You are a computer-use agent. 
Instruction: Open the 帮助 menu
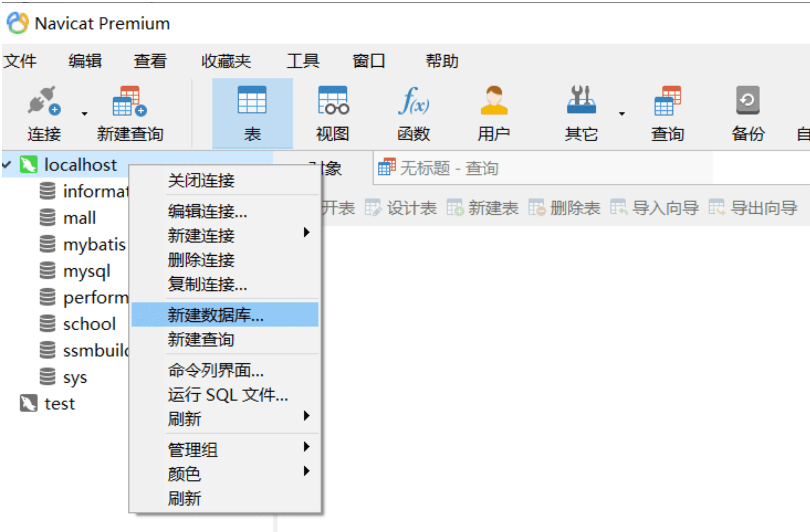pos(442,61)
